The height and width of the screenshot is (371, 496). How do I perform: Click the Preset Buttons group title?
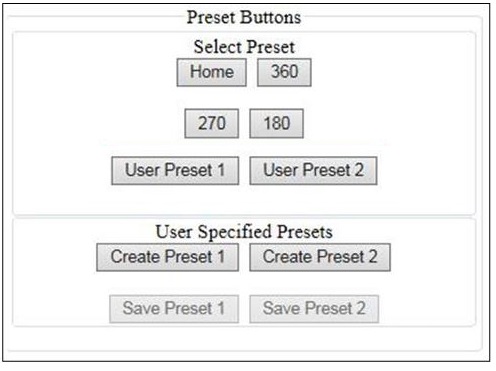click(244, 17)
